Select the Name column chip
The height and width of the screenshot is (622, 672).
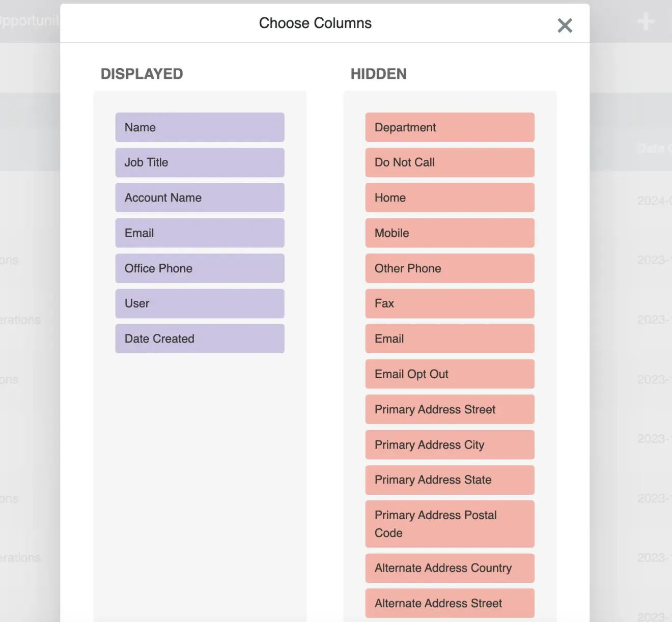coord(200,127)
